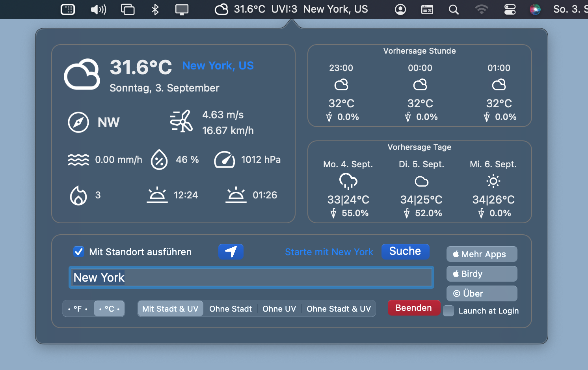Open Spotlight search in the menu bar
The image size is (588, 370).
pyautogui.click(x=454, y=9)
